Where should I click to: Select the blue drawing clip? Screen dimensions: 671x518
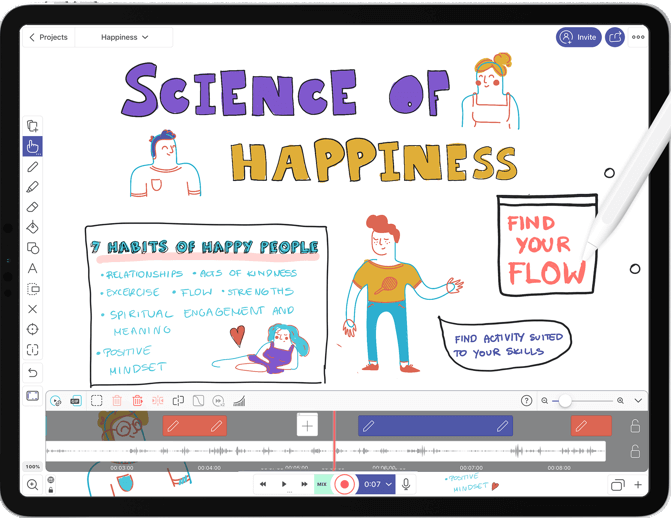click(435, 426)
